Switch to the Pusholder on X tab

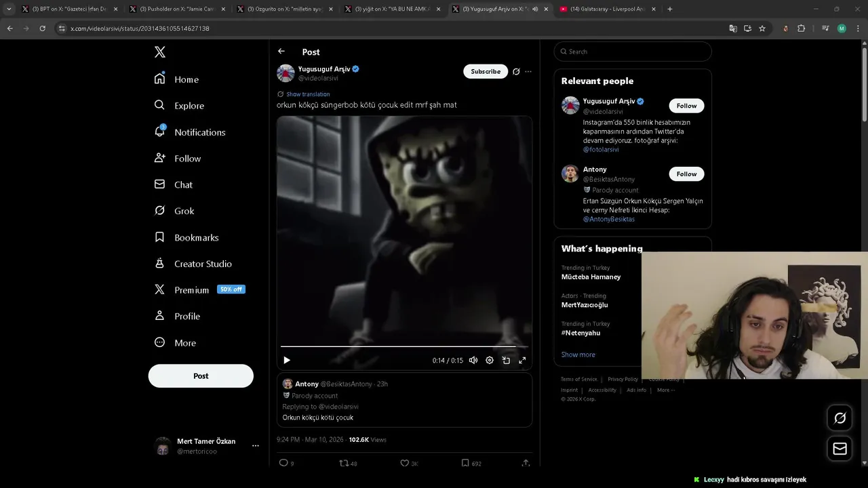coord(176,9)
